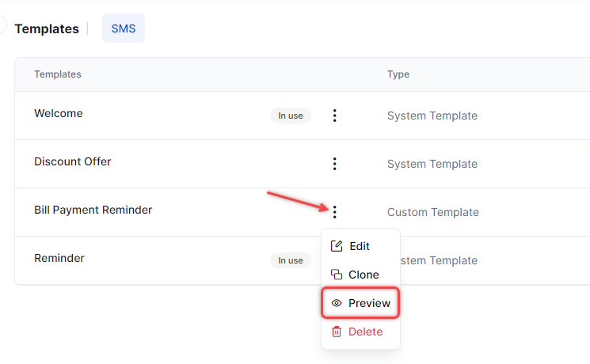Click System Template type in Welcome row
Screen dimensions: 590x364
point(432,116)
